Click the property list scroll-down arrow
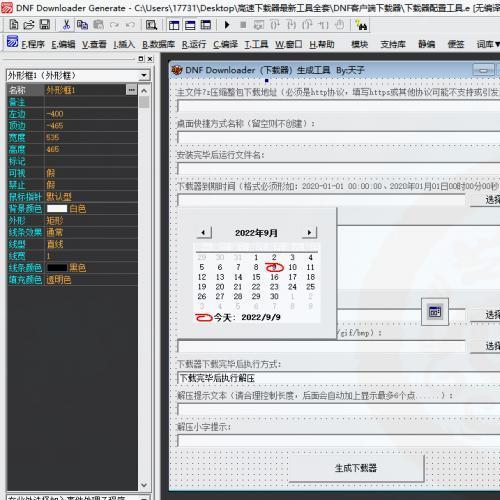The width and height of the screenshot is (500, 500). click(x=144, y=485)
